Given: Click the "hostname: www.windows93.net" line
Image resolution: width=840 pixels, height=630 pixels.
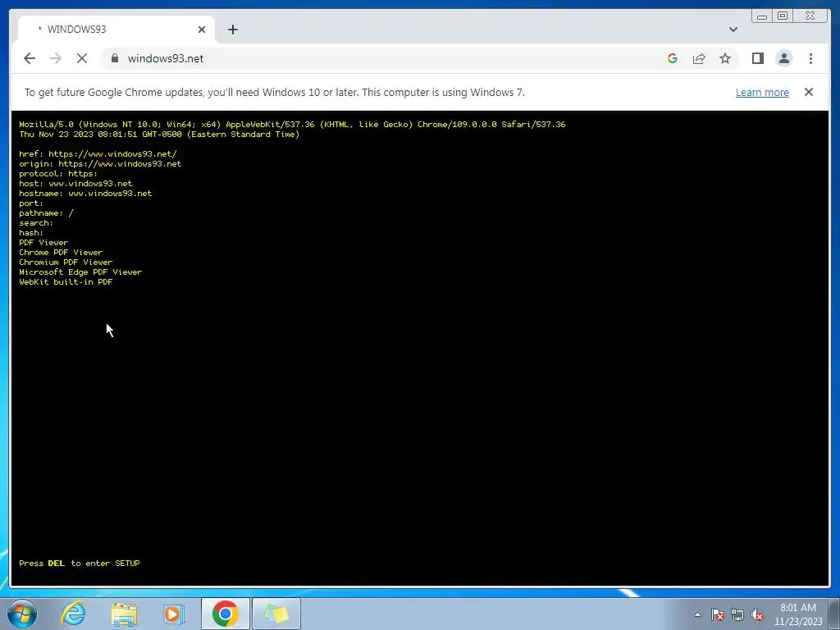Looking at the screenshot, I should pyautogui.click(x=85, y=194).
